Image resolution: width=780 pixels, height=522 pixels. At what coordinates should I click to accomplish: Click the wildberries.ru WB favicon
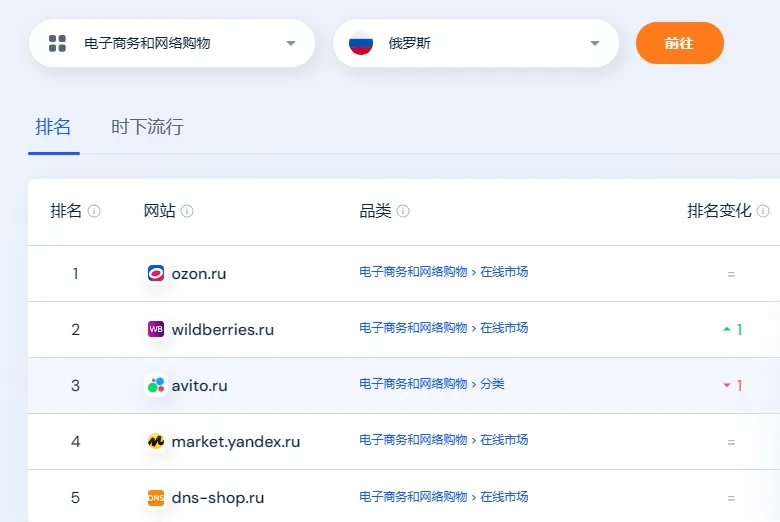coord(156,329)
